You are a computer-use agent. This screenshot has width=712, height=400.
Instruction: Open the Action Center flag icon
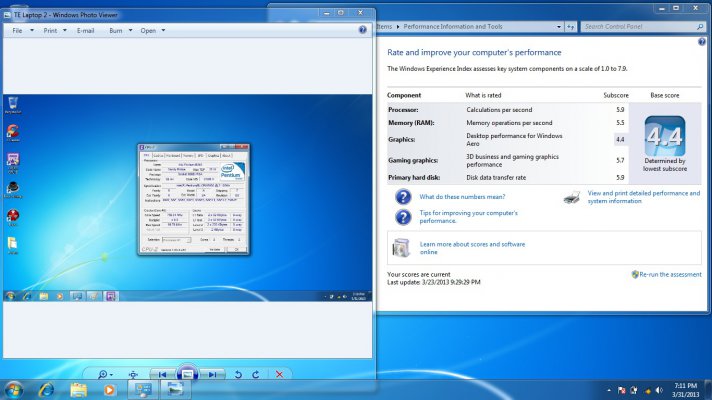click(x=622, y=390)
